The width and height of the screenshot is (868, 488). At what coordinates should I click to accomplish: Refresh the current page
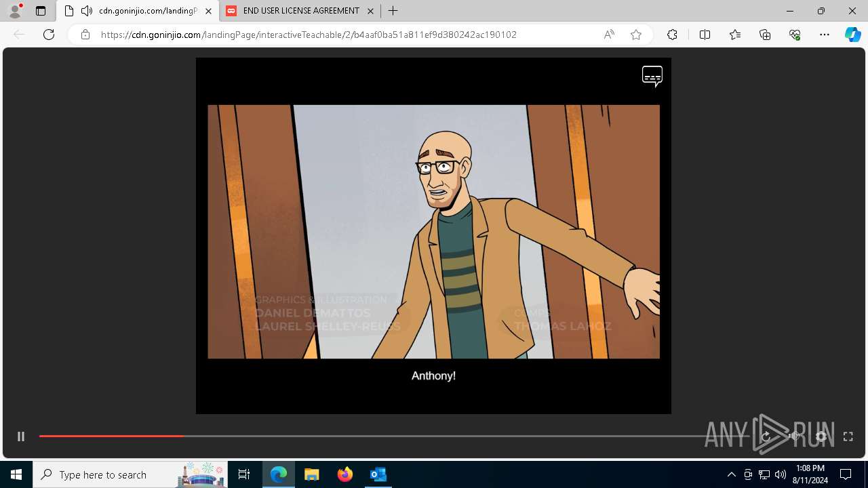49,35
